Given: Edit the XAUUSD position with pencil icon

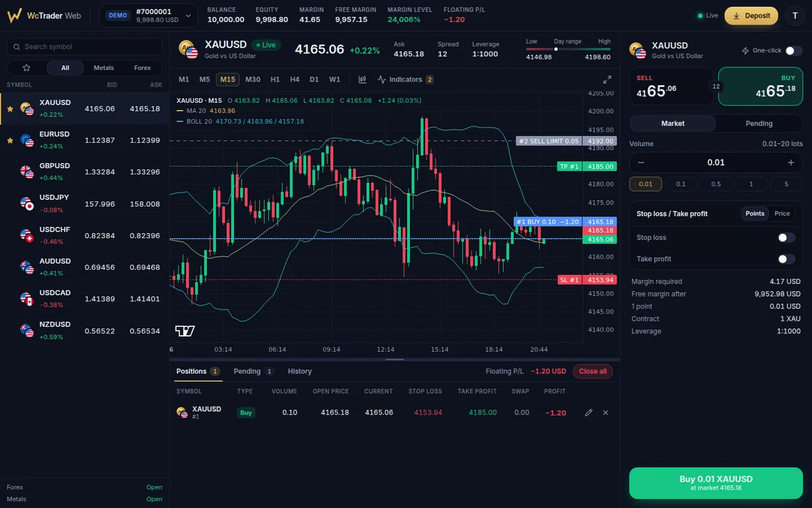Looking at the screenshot, I should point(589,413).
